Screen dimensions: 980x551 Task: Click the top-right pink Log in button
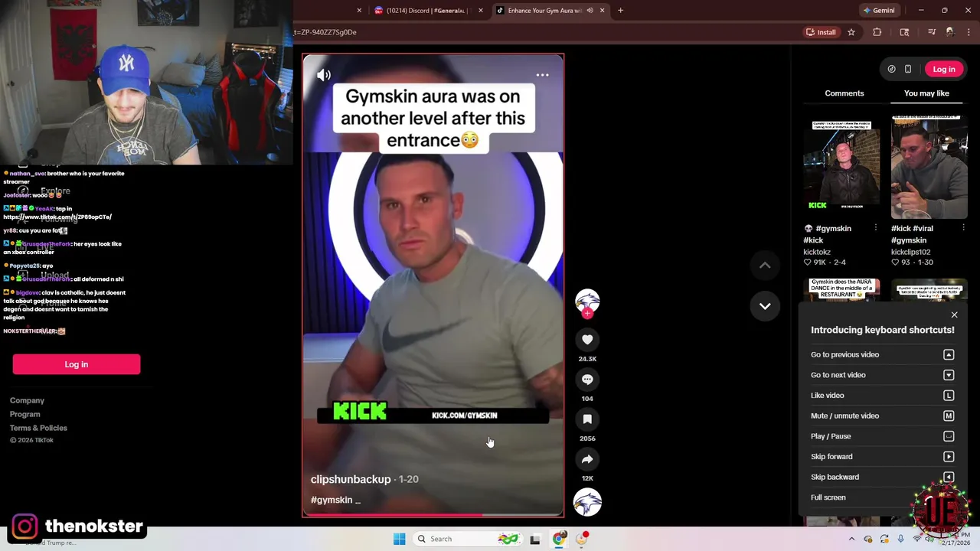[x=944, y=69]
